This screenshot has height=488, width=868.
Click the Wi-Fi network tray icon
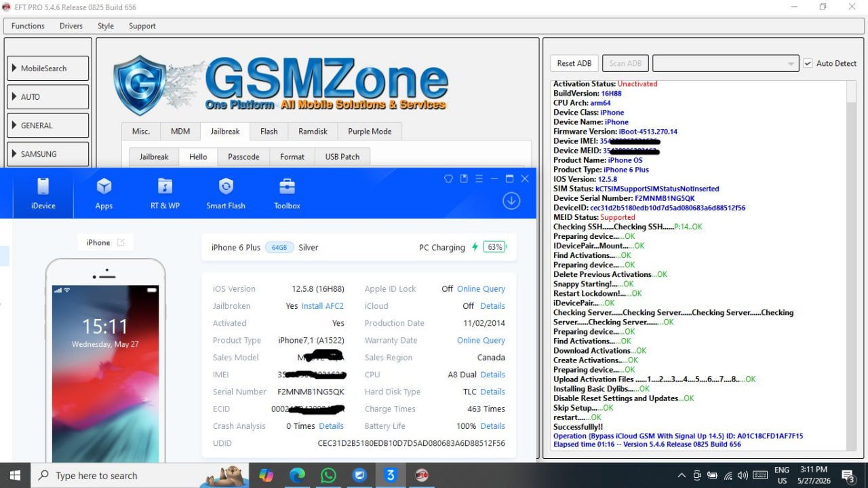[x=728, y=475]
